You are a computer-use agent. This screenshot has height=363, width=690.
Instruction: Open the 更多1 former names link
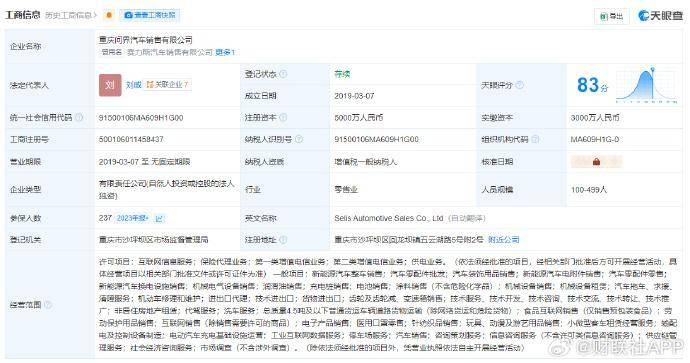(225, 52)
